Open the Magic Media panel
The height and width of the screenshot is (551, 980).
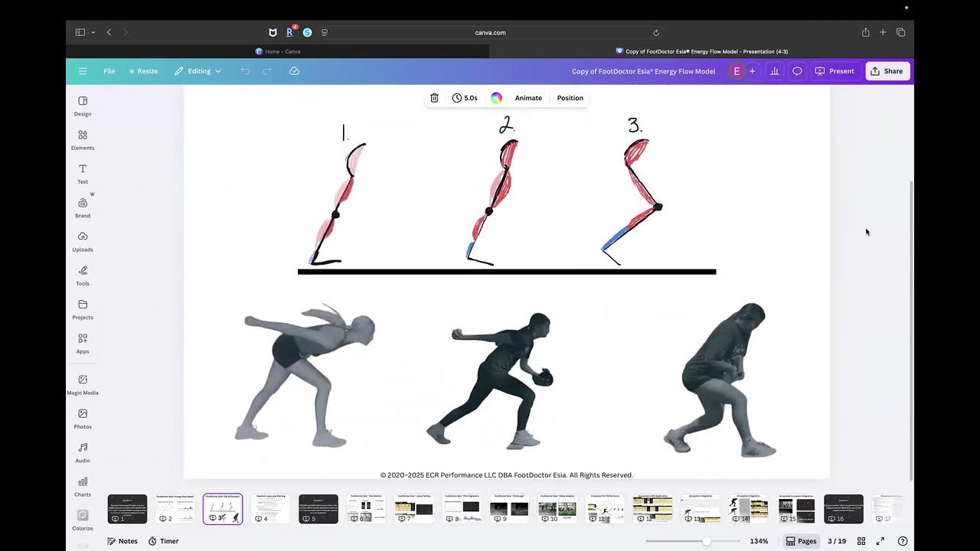click(x=83, y=385)
